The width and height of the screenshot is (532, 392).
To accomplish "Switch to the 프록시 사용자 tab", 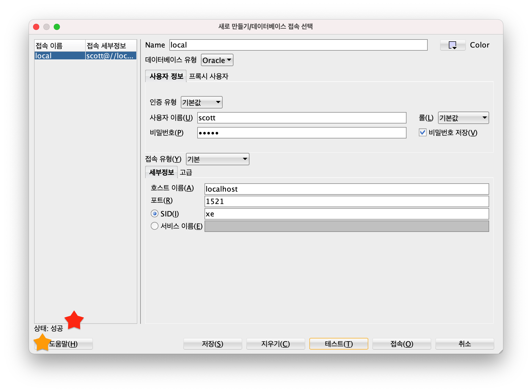I will click(x=209, y=76).
